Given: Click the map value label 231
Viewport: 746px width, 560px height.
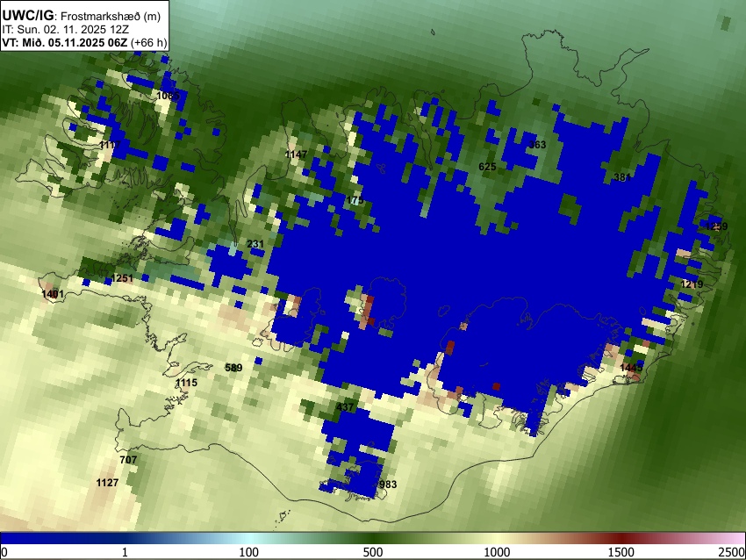Looking at the screenshot, I should pos(255,244).
